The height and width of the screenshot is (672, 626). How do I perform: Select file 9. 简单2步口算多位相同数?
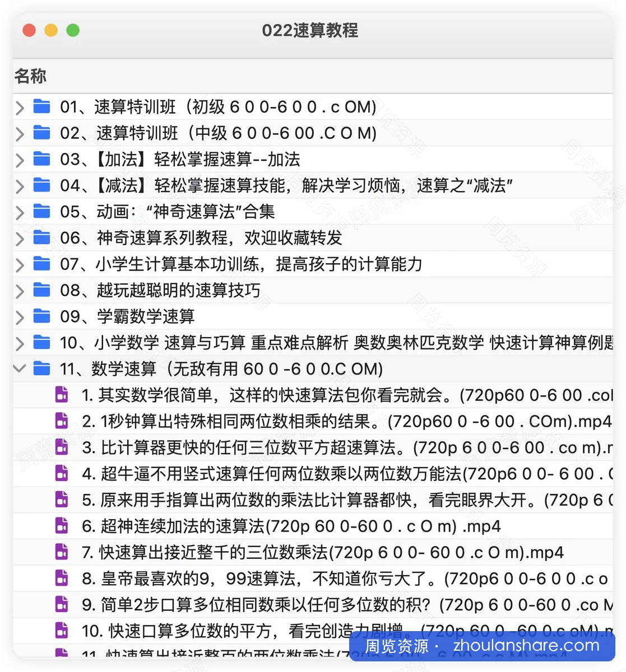click(x=347, y=605)
